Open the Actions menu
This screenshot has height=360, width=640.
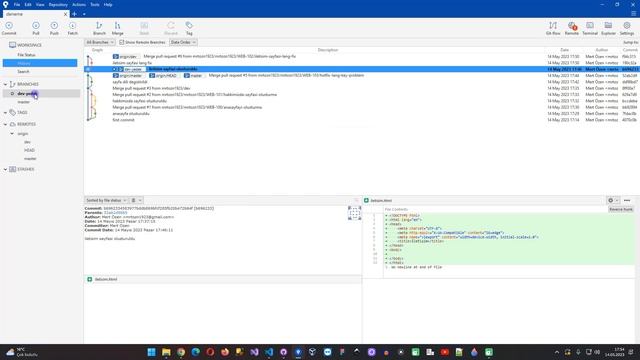pos(79,4)
